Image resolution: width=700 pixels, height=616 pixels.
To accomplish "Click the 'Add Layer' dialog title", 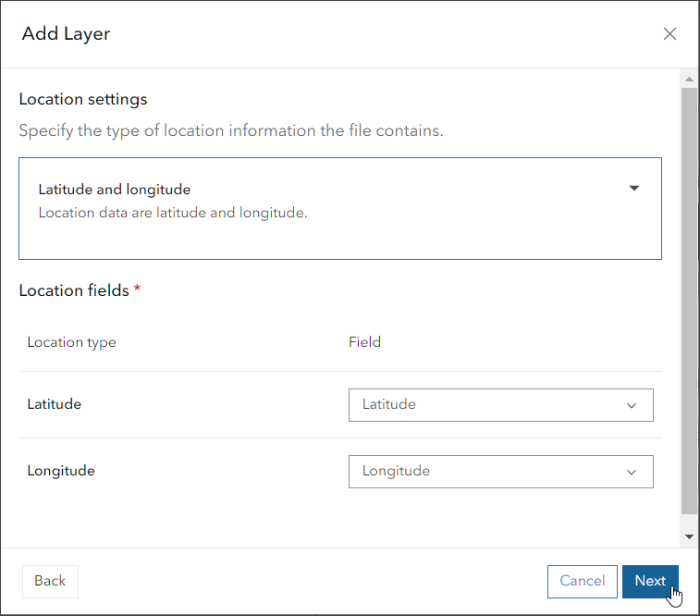I will [67, 34].
